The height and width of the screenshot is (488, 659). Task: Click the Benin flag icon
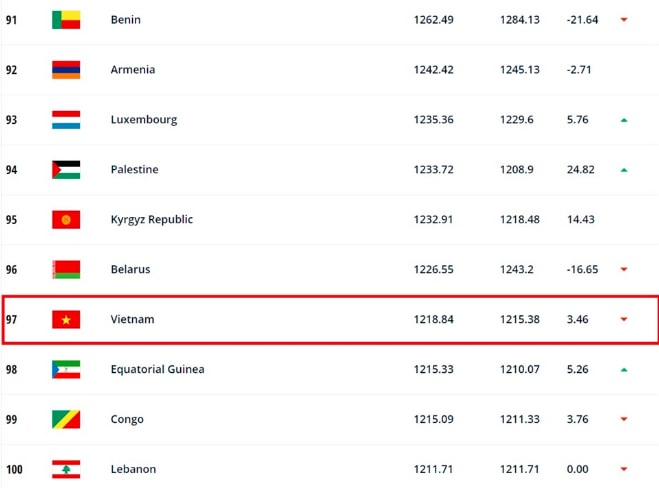(x=66, y=20)
